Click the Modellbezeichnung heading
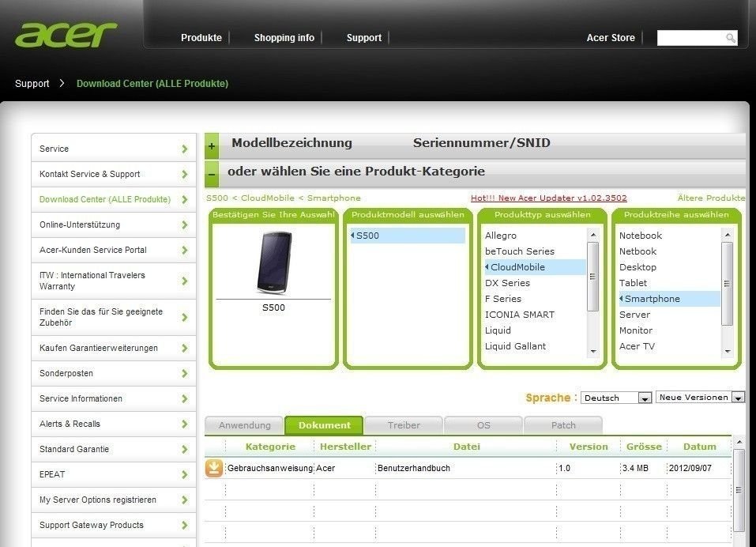This screenshot has height=547, width=756. click(x=291, y=143)
